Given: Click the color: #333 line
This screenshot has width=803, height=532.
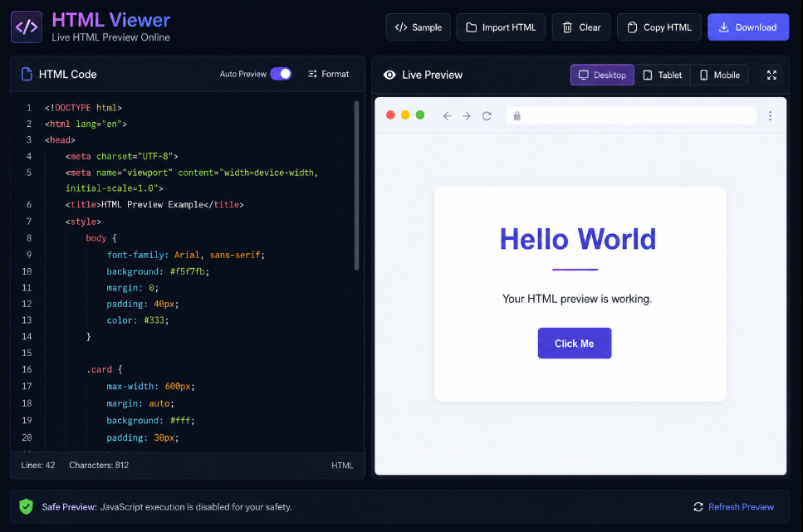Looking at the screenshot, I should (x=137, y=320).
